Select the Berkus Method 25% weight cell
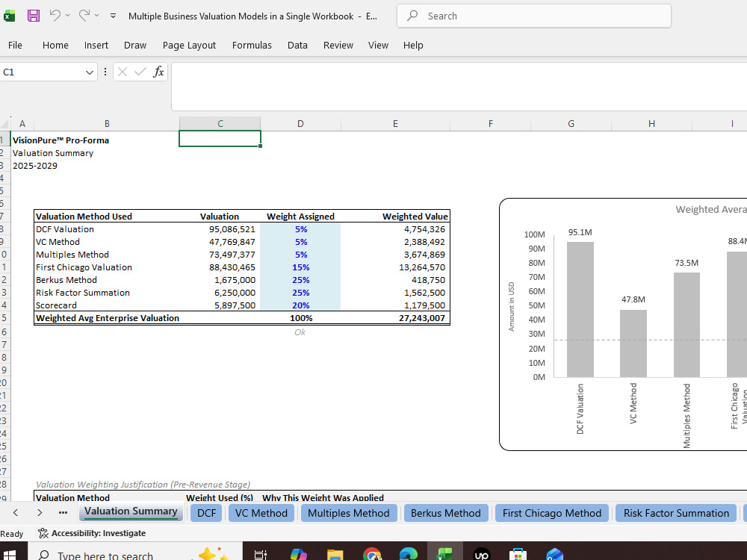747x560 pixels. tap(300, 280)
